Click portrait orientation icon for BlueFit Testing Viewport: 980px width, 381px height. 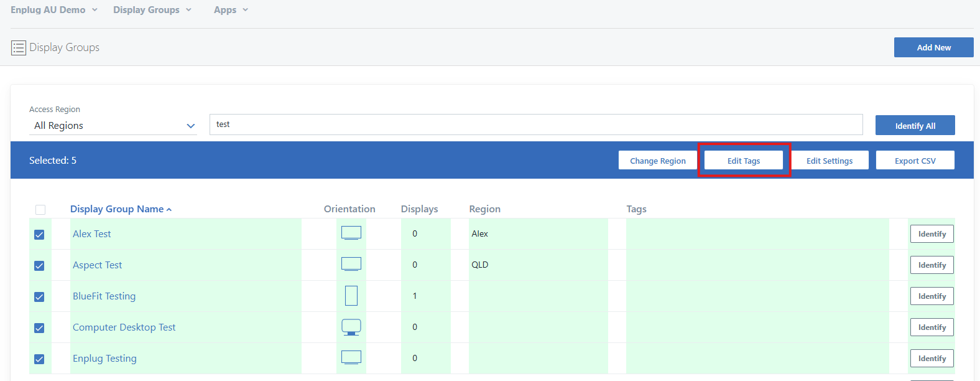click(x=351, y=296)
